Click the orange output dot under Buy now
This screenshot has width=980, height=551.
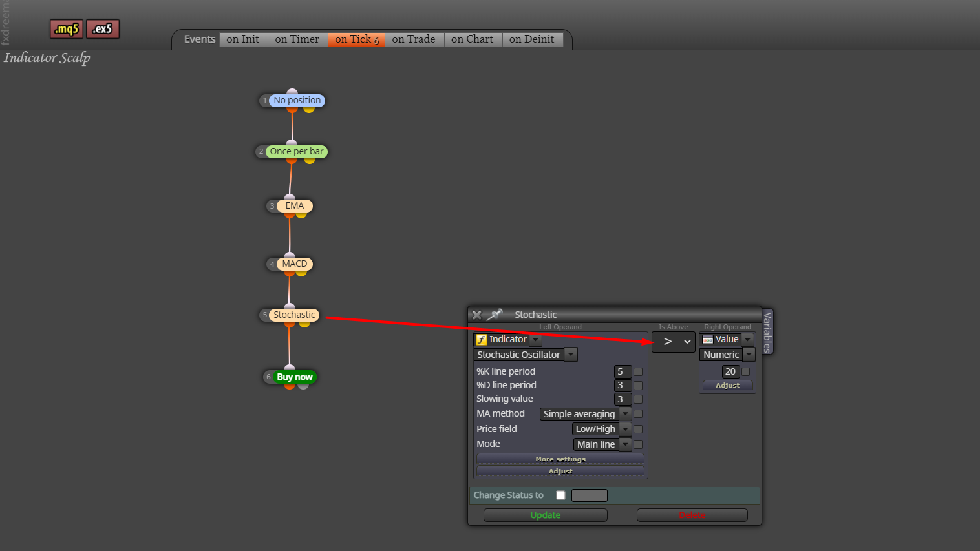pos(289,386)
